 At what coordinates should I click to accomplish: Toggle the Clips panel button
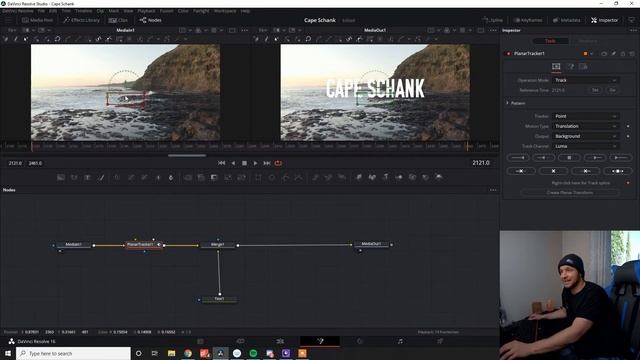[118, 20]
